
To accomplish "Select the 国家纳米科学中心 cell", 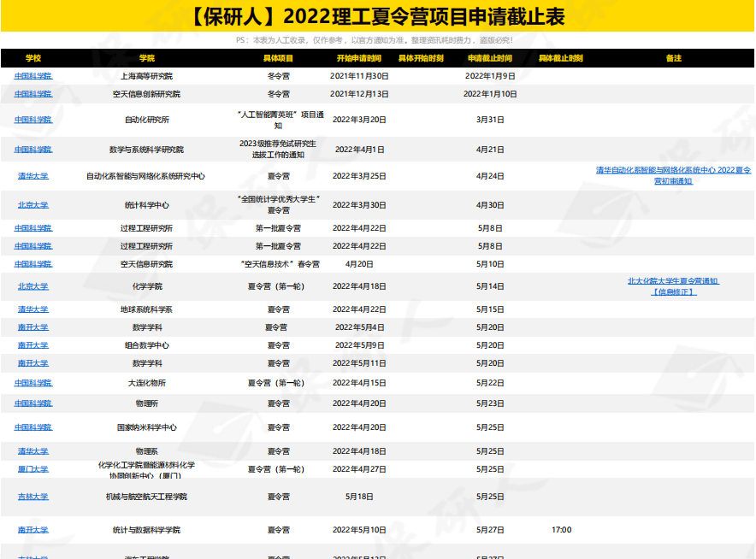I will (146, 427).
